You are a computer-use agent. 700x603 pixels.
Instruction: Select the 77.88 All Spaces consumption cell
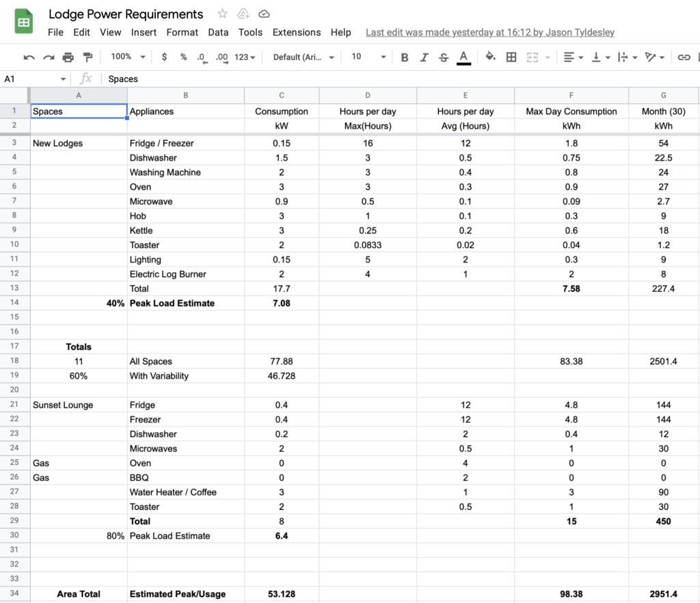281,361
